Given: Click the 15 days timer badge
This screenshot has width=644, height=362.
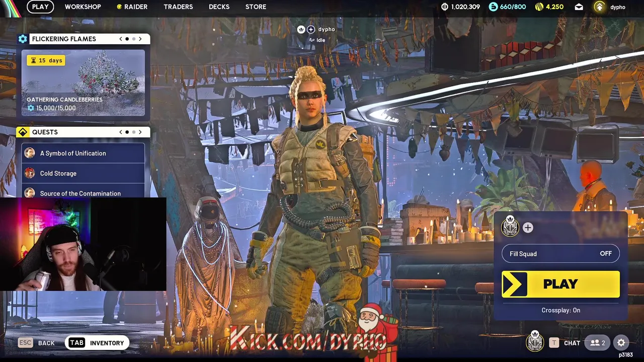Looking at the screenshot, I should pyautogui.click(x=46, y=60).
